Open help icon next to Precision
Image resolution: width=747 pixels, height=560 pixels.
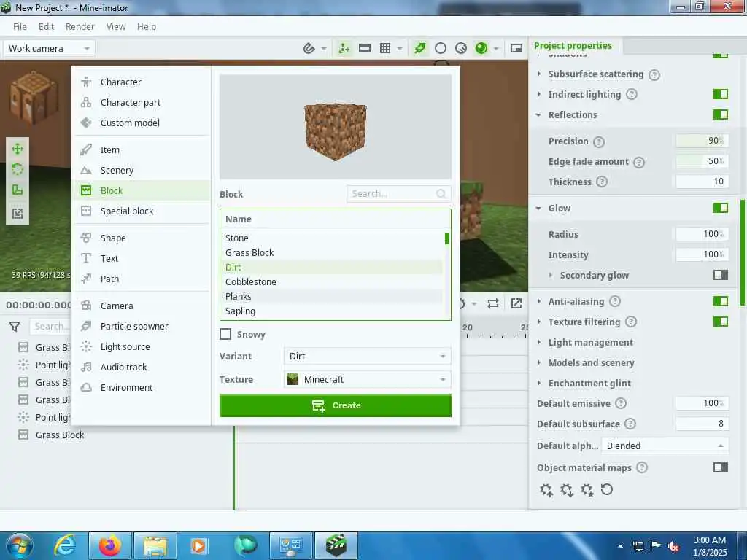tap(600, 142)
